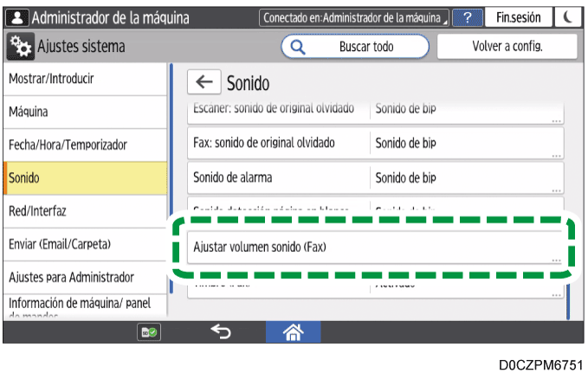Open Red/Interfaz settings category
This screenshot has height=373, width=588.
(x=83, y=211)
